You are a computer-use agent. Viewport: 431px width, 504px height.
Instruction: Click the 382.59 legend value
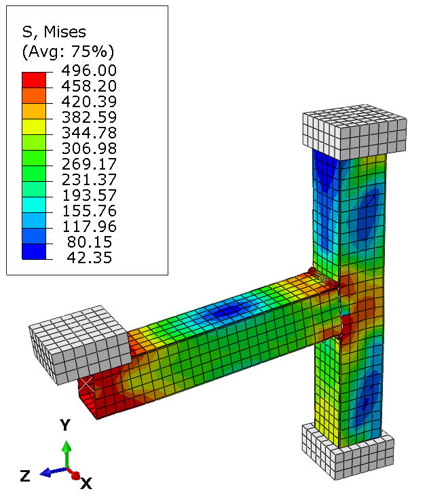[90, 117]
